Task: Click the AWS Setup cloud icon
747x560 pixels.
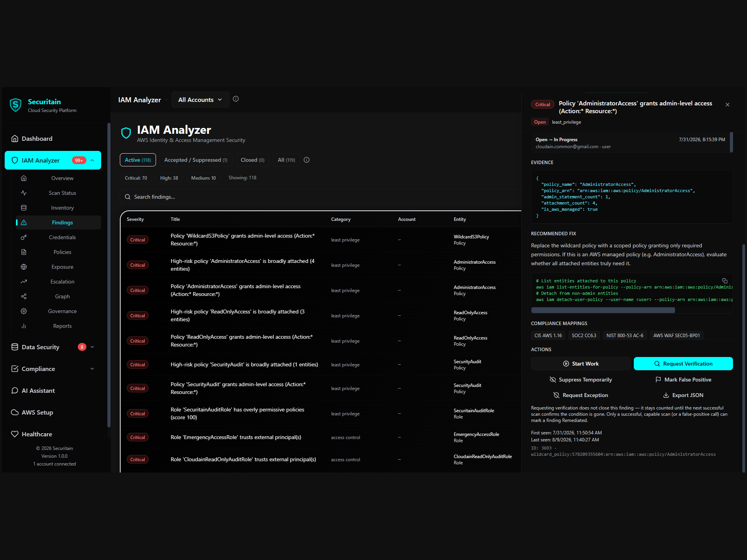Action: (15, 413)
